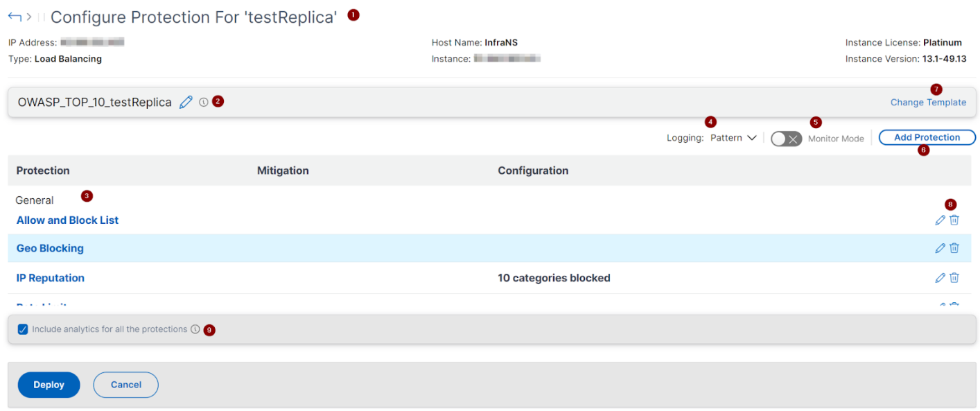Edit the Allow and Block List protection
This screenshot has width=980, height=411.
coord(940,220)
